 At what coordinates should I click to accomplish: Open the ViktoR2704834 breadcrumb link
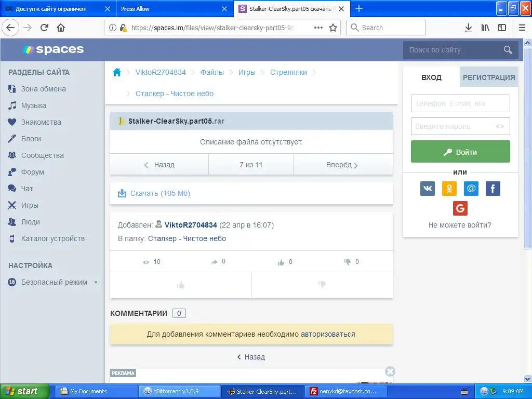pyautogui.click(x=161, y=72)
